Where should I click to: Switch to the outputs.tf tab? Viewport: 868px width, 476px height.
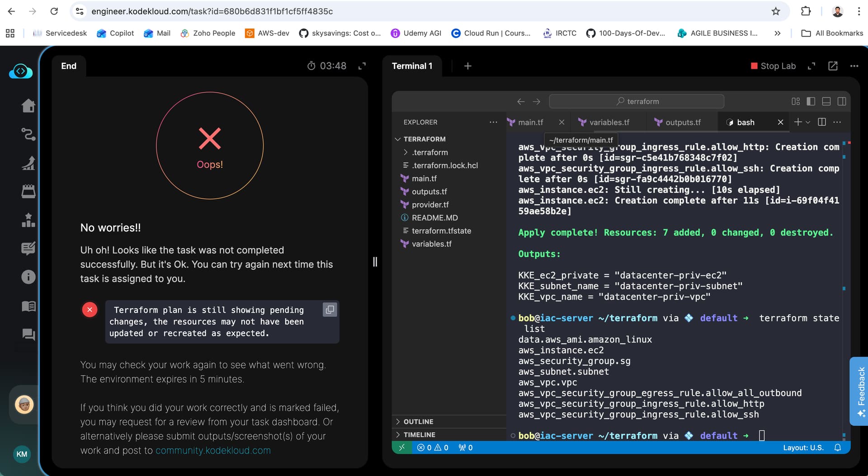point(683,122)
